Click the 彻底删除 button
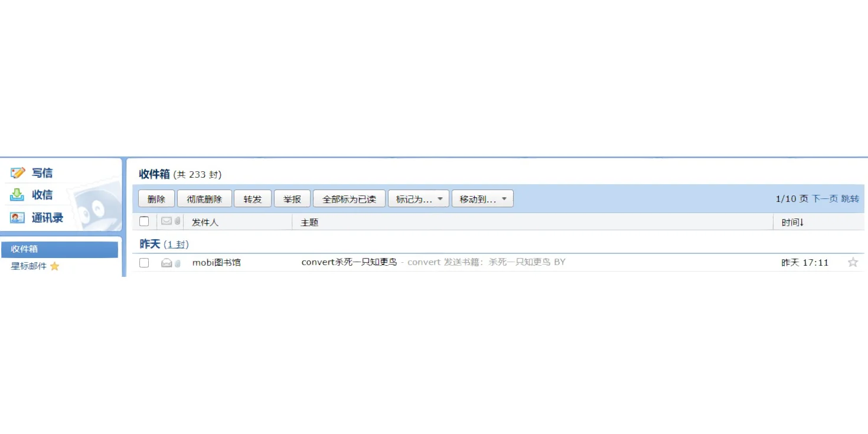 pos(204,199)
